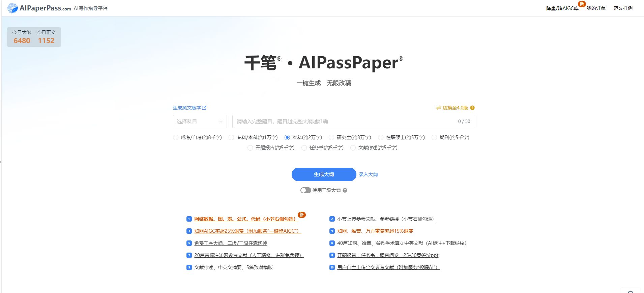Click the paper title input field
644x293 pixels.
pos(354,122)
